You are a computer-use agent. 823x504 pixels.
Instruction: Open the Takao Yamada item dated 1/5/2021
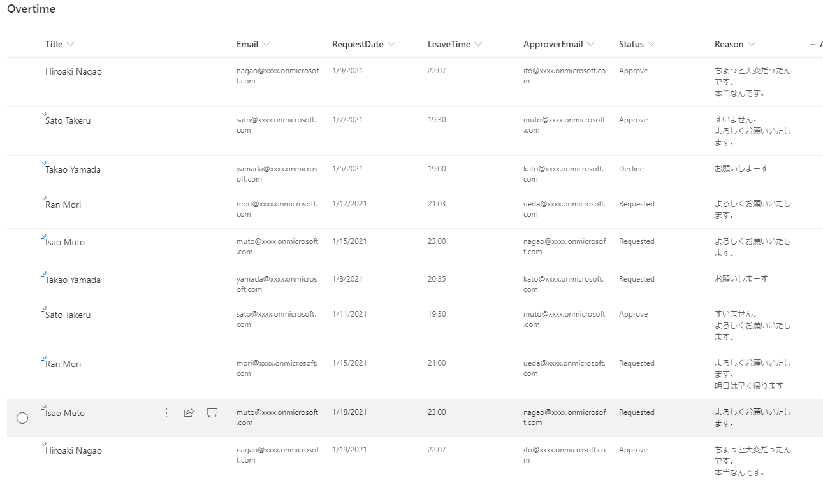click(x=73, y=170)
